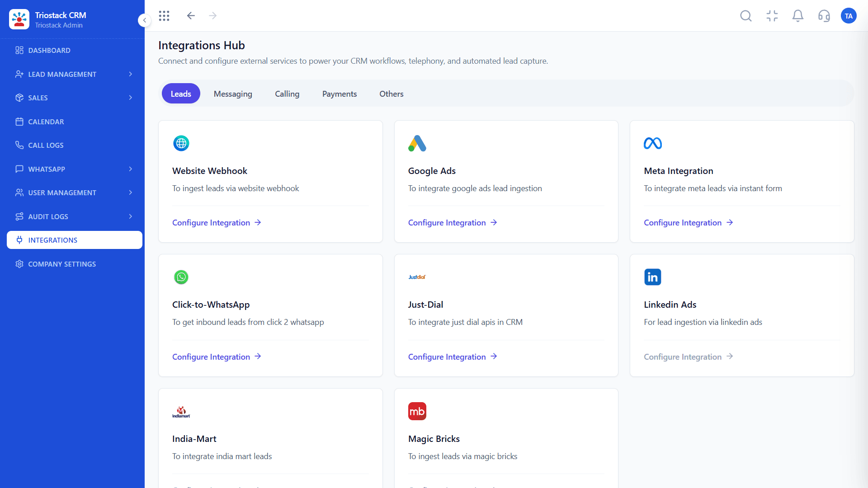
Task: Switch to the Calling tab
Action: (287, 94)
